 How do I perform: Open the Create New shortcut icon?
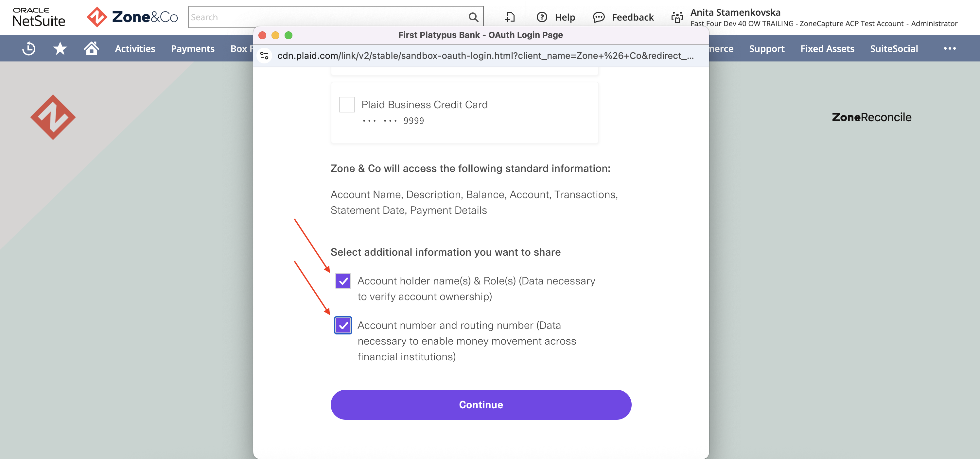point(510,17)
